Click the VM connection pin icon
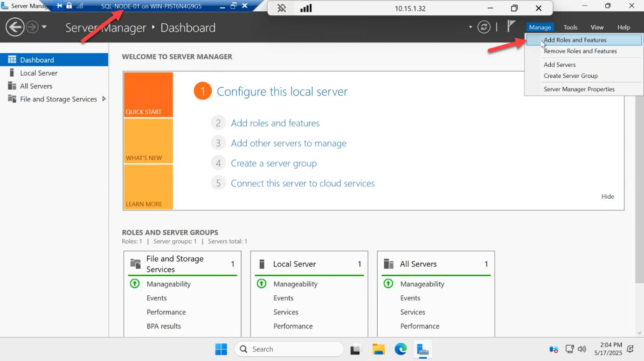Viewport: 644px width, 361px height. pyautogui.click(x=59, y=6)
